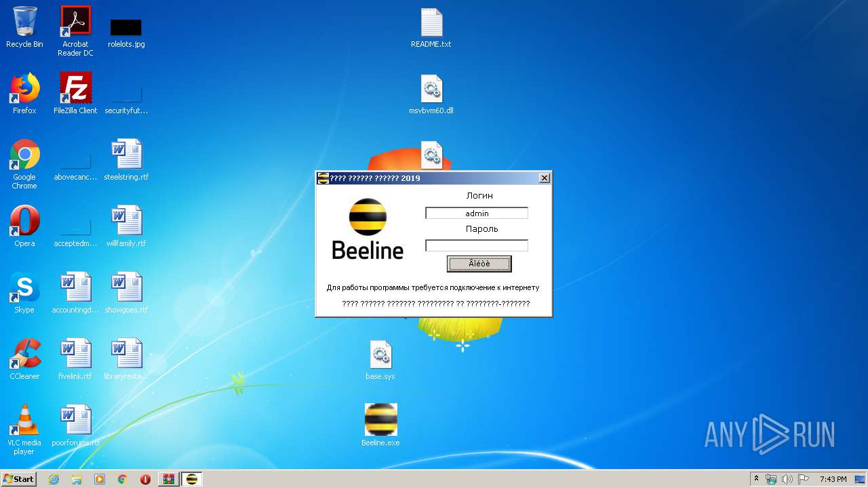The image size is (868, 488).
Task: Click the Beeline dialog title bar icon
Action: (x=323, y=178)
